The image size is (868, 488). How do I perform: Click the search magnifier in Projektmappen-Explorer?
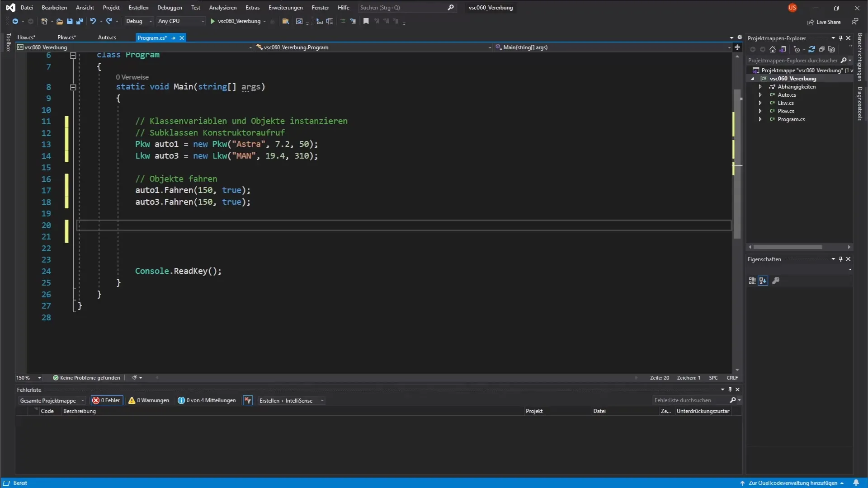pos(844,60)
